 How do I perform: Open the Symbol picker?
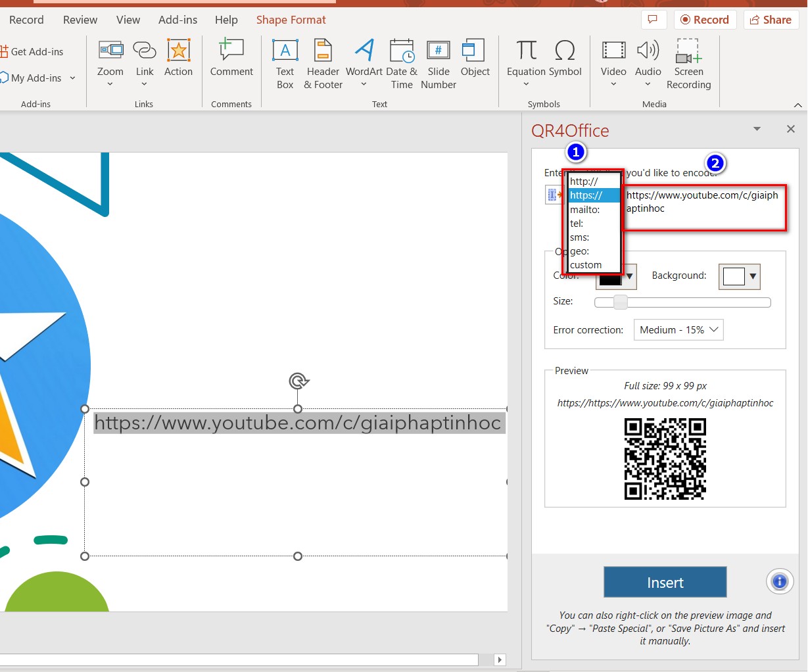[565, 59]
